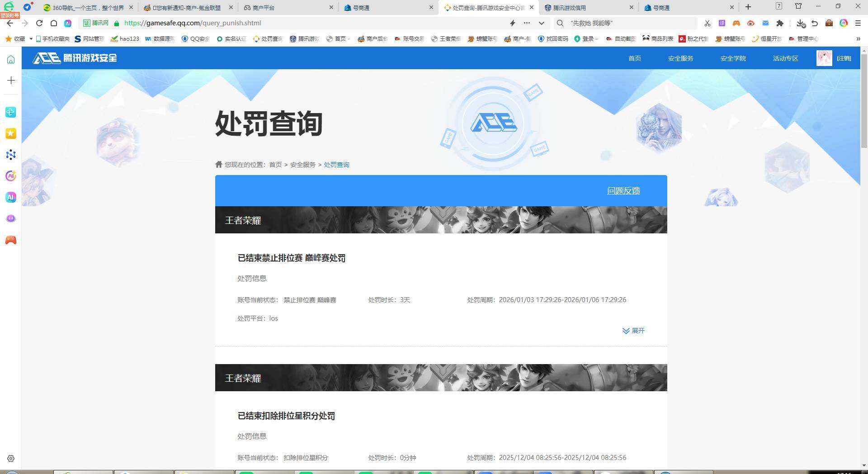This screenshot has width=868, height=474.
Task: Reload the page with the refresh icon
Action: [x=39, y=23]
